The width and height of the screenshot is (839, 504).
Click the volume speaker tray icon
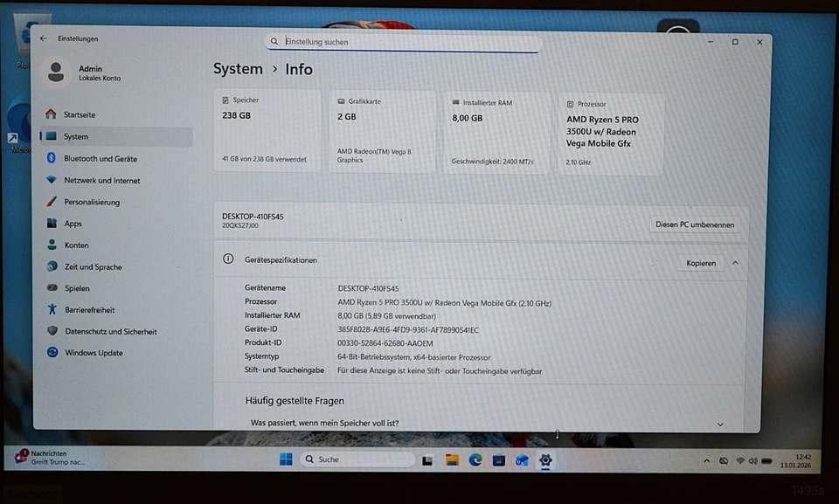pyautogui.click(x=752, y=460)
